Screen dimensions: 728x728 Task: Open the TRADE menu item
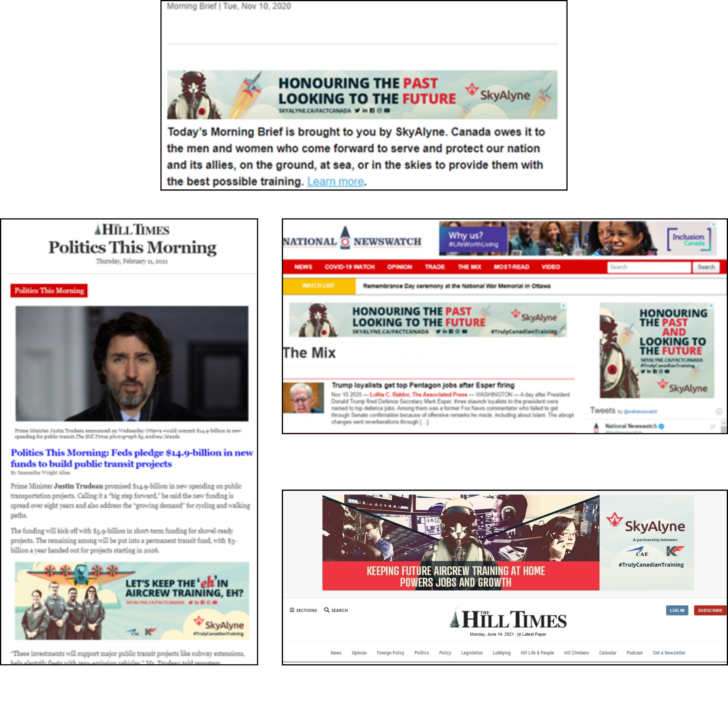(x=435, y=267)
